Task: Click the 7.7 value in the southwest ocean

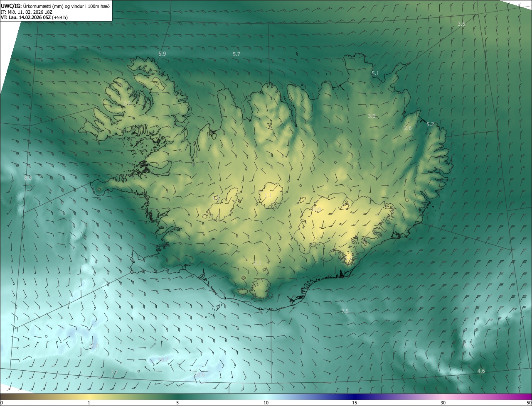Action: click(x=114, y=372)
